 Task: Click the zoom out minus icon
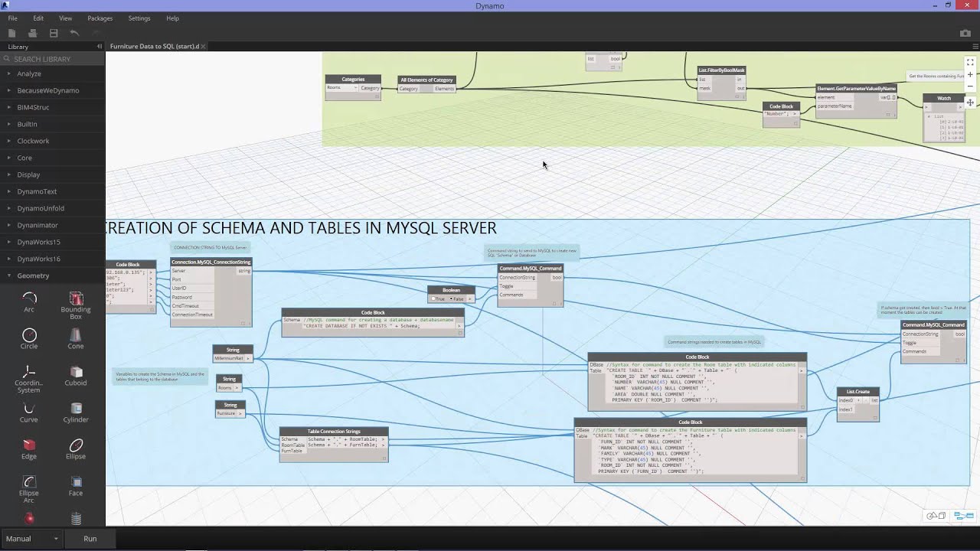pos(970,86)
